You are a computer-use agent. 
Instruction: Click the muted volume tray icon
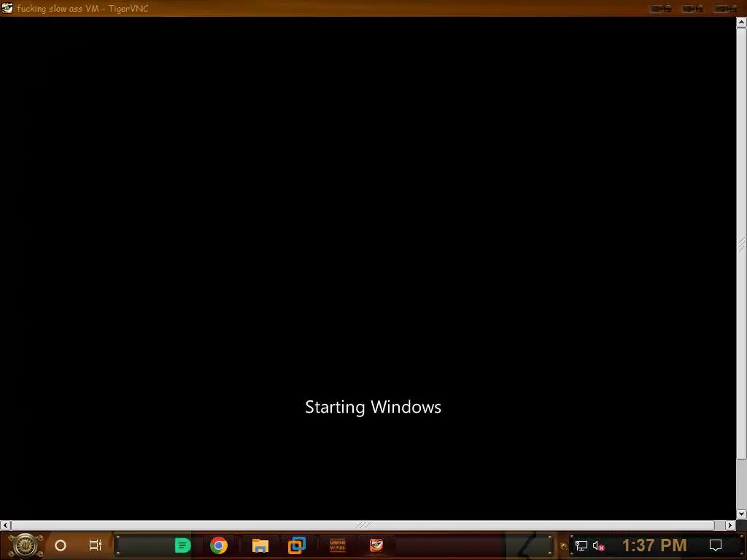point(598,545)
